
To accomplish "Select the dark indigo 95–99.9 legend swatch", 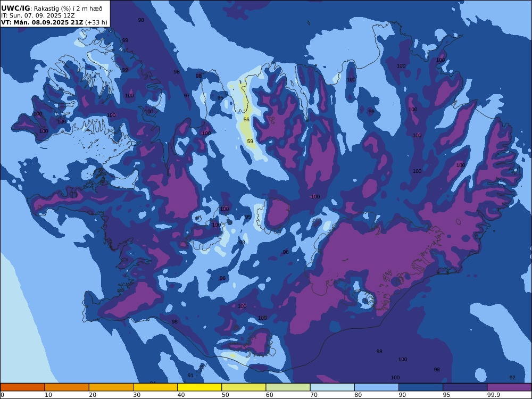I will tap(465, 387).
